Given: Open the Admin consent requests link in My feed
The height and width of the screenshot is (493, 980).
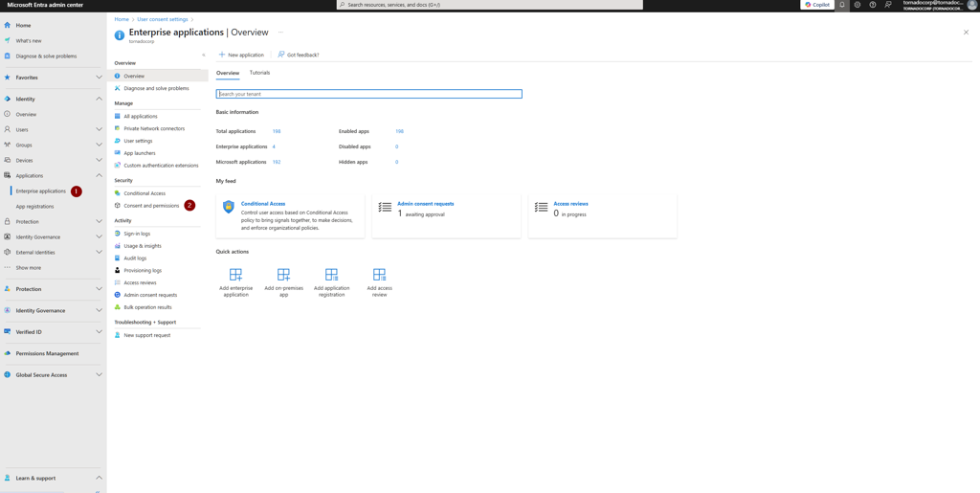Looking at the screenshot, I should (425, 204).
